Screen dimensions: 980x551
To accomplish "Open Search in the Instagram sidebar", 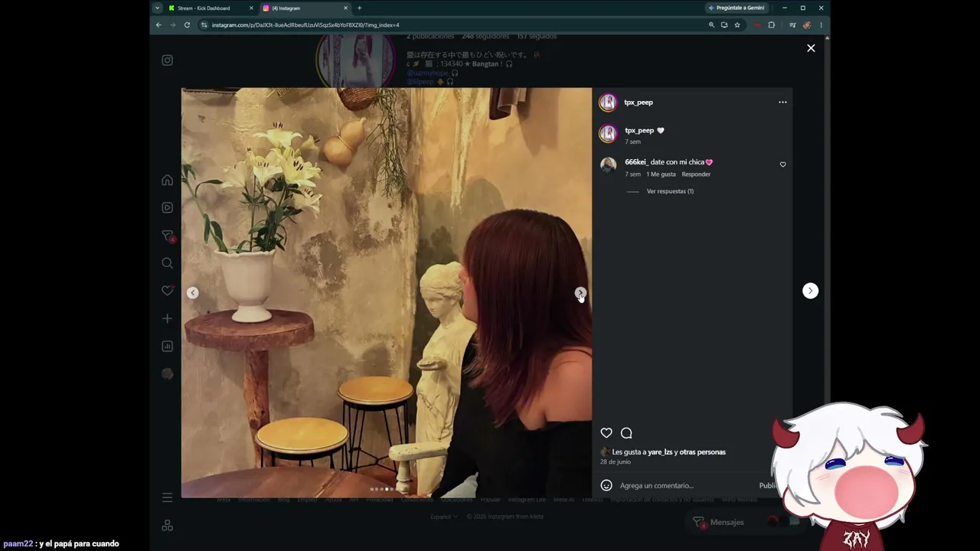I will point(167,263).
